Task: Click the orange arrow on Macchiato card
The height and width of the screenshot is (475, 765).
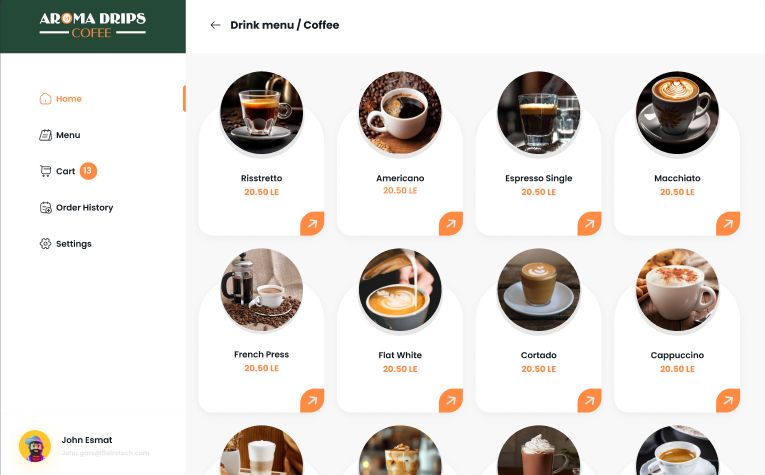Action: (728, 223)
